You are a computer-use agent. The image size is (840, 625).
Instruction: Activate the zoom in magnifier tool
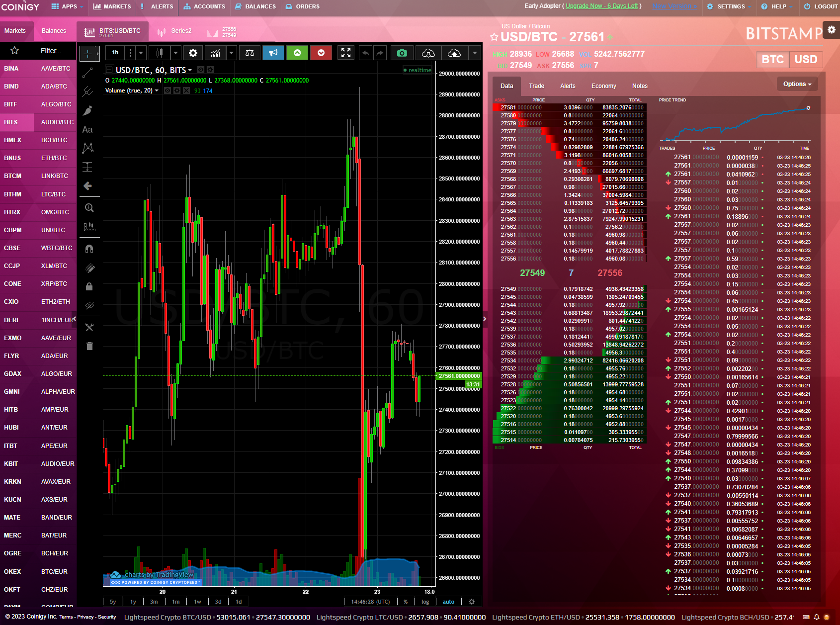[x=89, y=208]
